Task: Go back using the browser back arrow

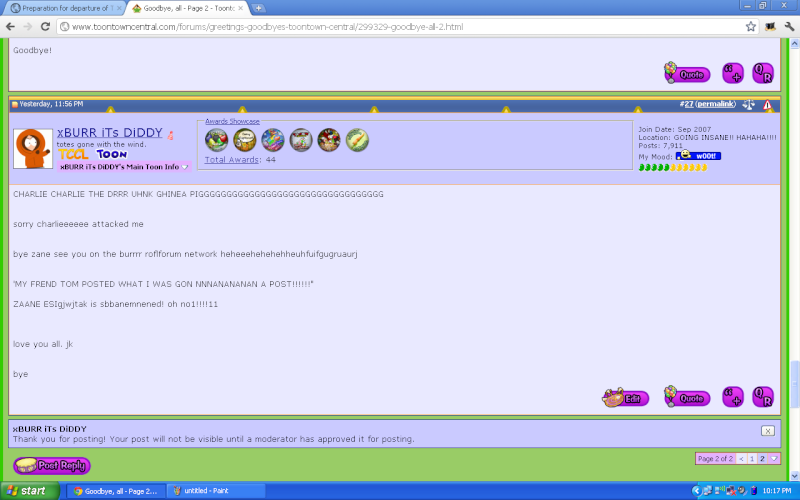Action: (x=11, y=27)
